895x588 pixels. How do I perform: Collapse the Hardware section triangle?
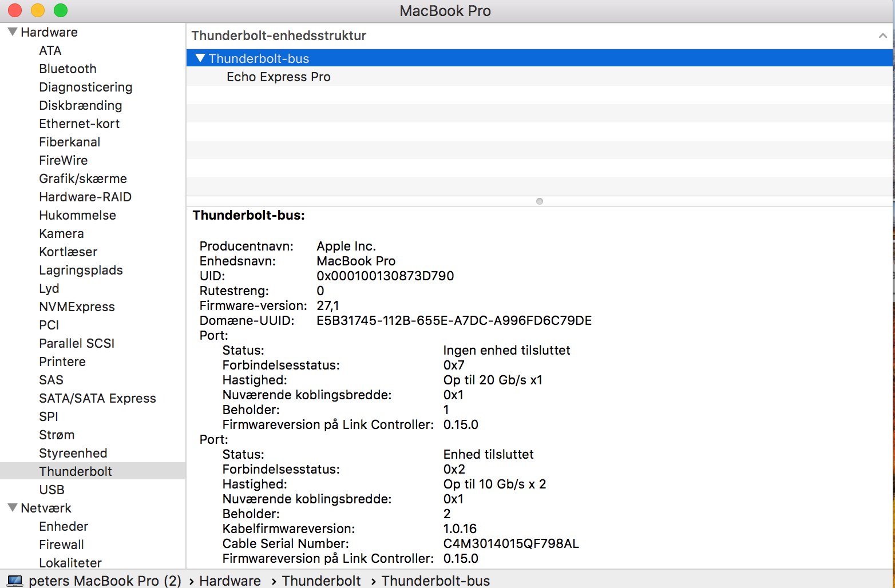pyautogui.click(x=12, y=32)
